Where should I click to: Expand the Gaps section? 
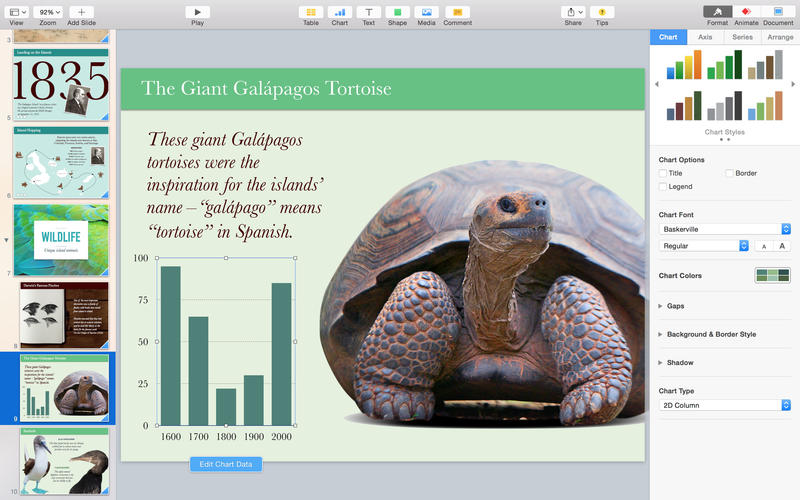[660, 306]
